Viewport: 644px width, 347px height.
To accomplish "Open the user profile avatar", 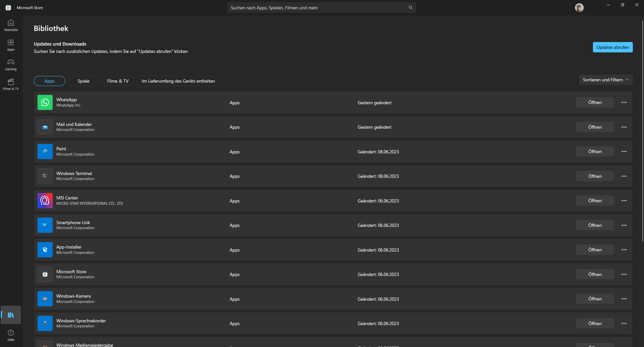I will click(579, 8).
